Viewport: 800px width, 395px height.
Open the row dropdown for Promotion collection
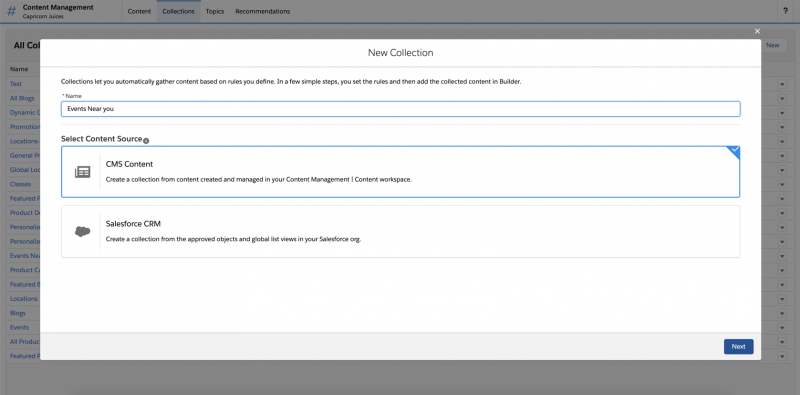[782, 127]
